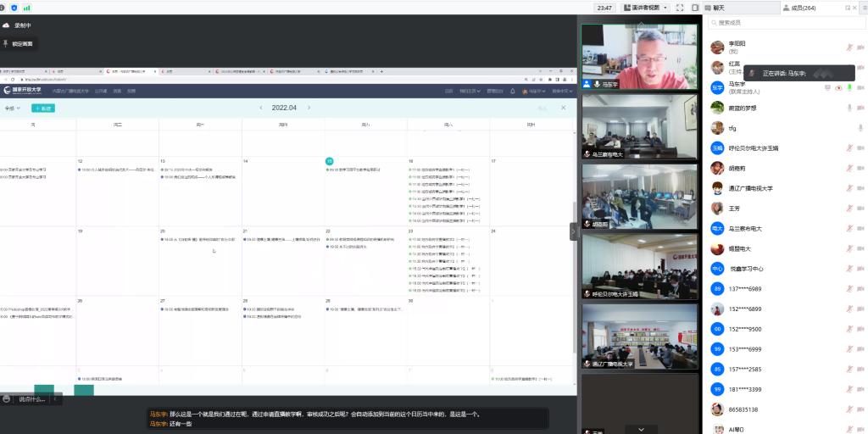Click 865835138's camera icon
Screen dimensions: 868x434
click(861, 409)
